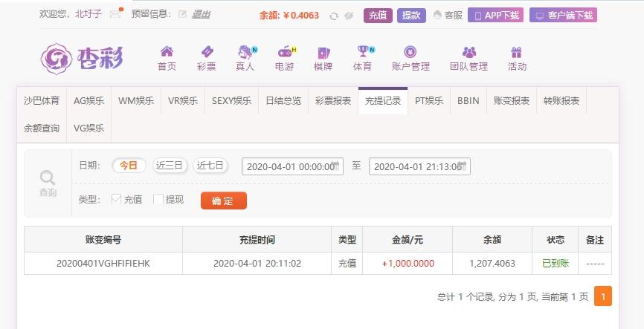Click the 金额/元 column header
Screen dimensions: 644x329
(x=408, y=240)
